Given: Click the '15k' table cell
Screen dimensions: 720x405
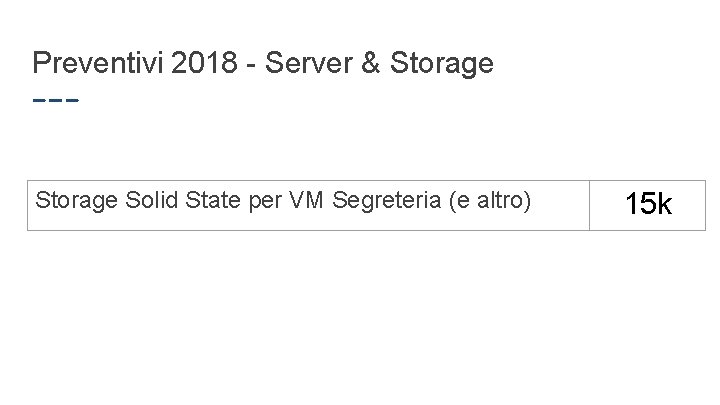Looking at the screenshot, I should click(648, 204).
